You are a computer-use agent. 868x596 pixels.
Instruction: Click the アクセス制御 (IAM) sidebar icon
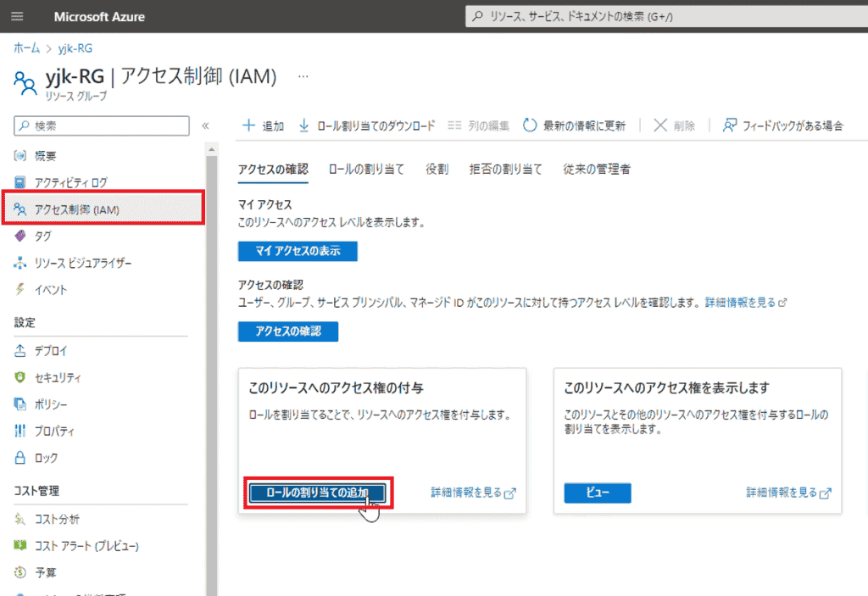(x=20, y=209)
